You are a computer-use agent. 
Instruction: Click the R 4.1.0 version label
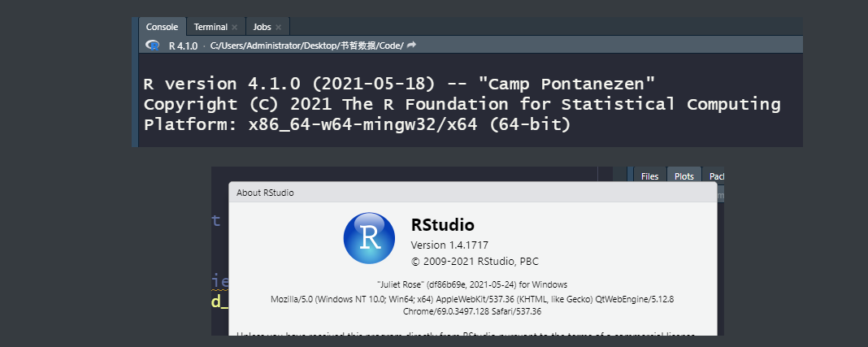183,46
